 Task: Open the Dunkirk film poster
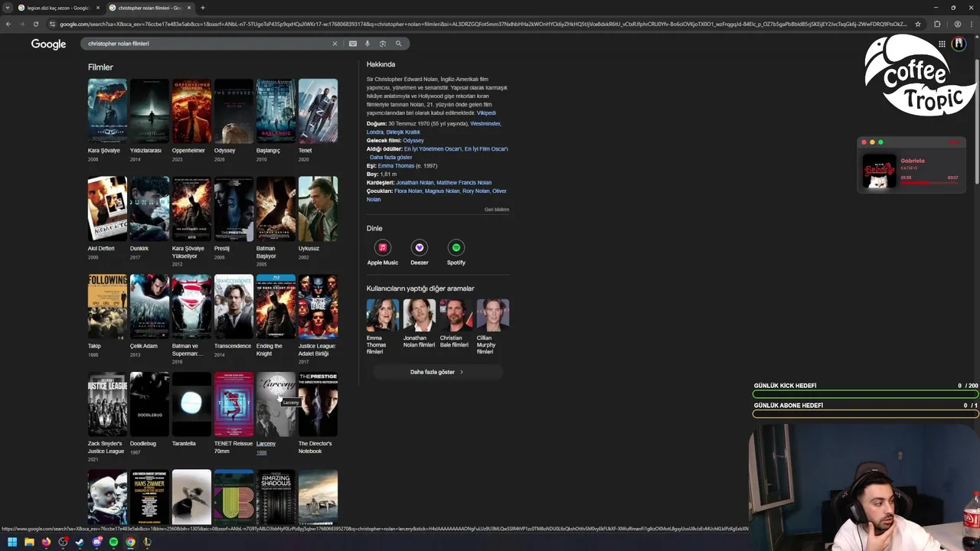pyautogui.click(x=149, y=209)
